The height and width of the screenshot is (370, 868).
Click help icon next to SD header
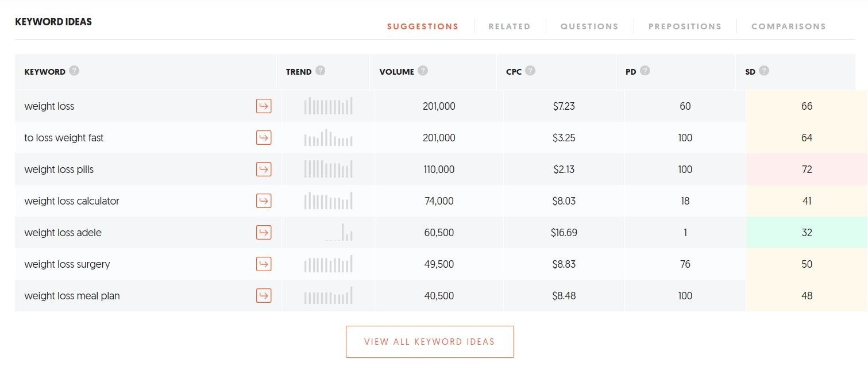click(764, 71)
